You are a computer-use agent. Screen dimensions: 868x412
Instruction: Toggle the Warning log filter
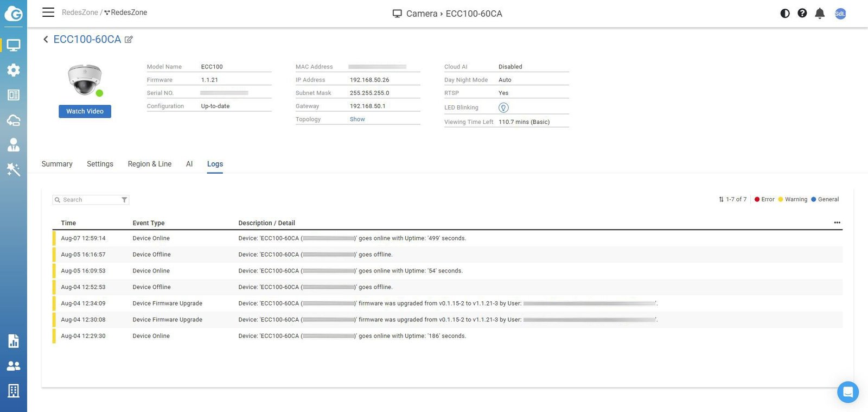pyautogui.click(x=793, y=199)
